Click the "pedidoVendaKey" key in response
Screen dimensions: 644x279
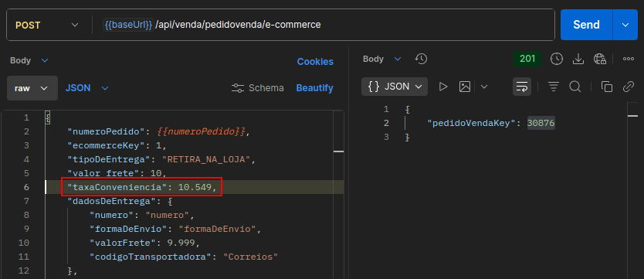(x=471, y=123)
